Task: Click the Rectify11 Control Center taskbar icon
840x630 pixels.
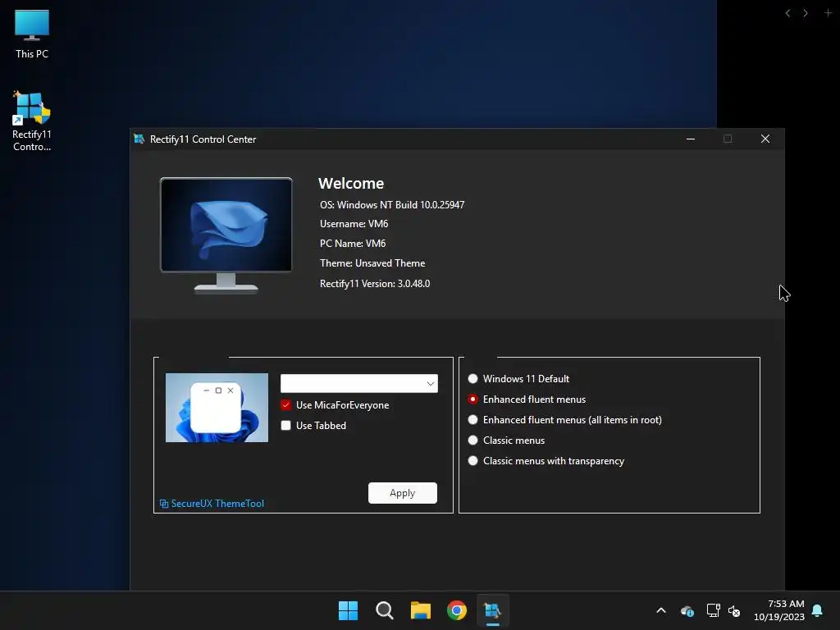Action: pos(493,610)
